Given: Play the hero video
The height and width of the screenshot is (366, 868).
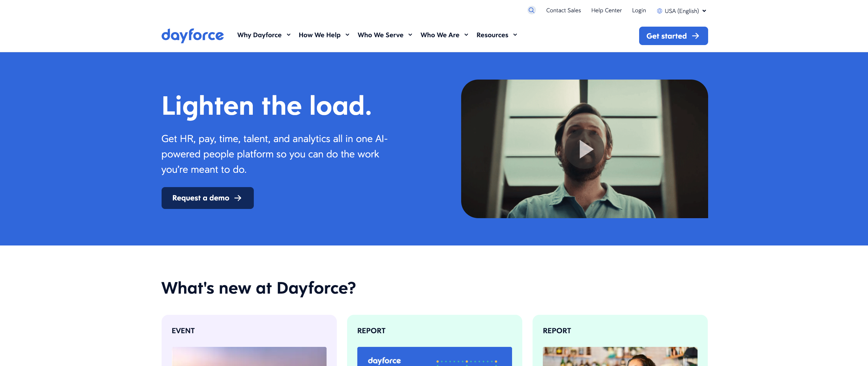Looking at the screenshot, I should click(584, 149).
